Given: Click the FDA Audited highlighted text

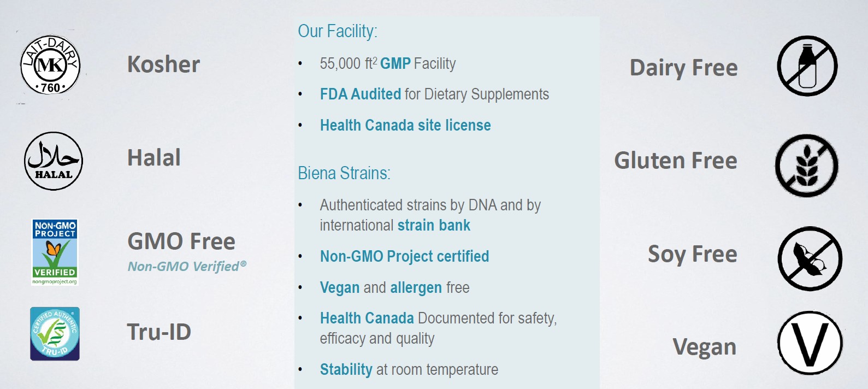Looking at the screenshot, I should click(361, 94).
